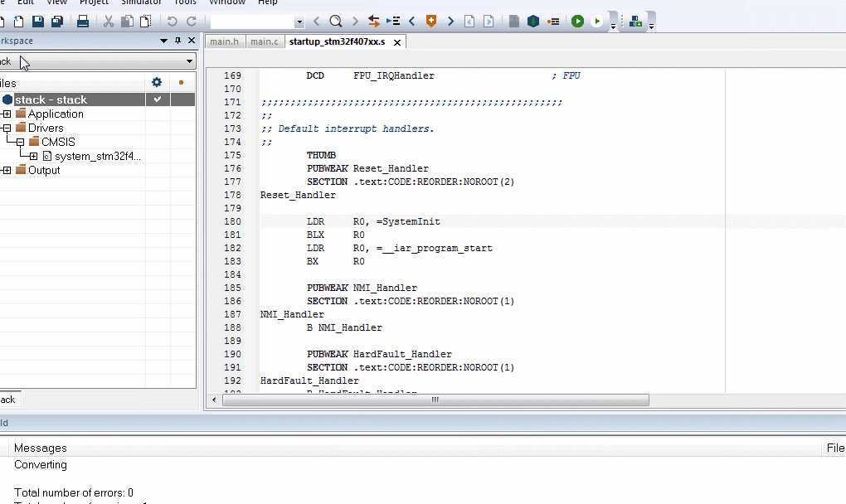This screenshot has width=846, height=504.
Task: Click the Make build icon
Action: click(x=533, y=22)
